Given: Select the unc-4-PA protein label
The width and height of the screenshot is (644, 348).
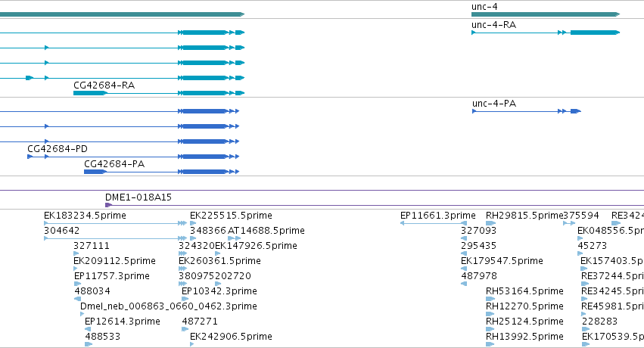Looking at the screenshot, I should (x=494, y=104).
